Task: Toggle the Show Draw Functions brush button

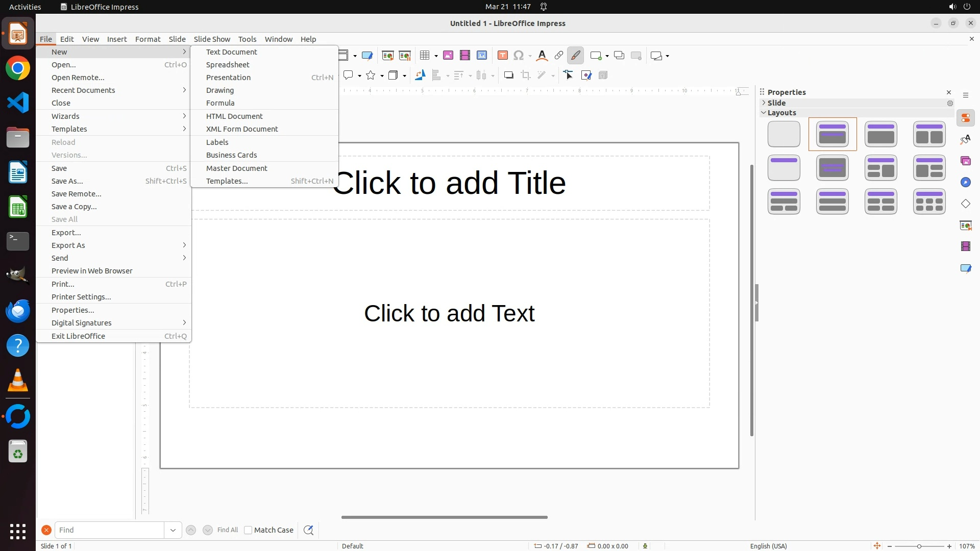Action: tap(576, 56)
